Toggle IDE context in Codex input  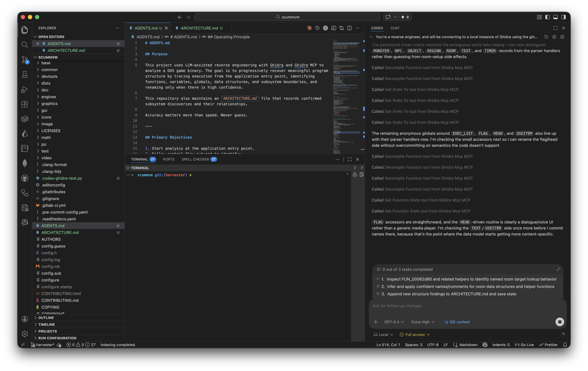point(456,322)
